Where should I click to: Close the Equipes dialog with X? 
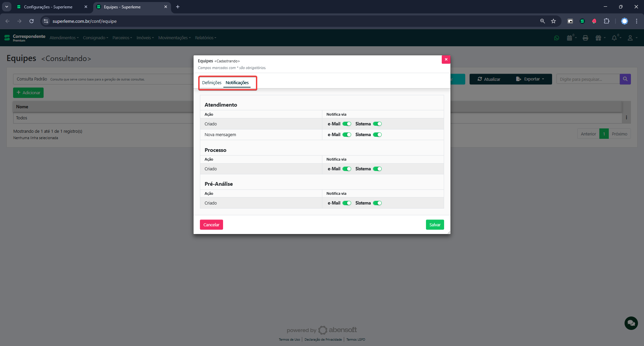click(446, 59)
